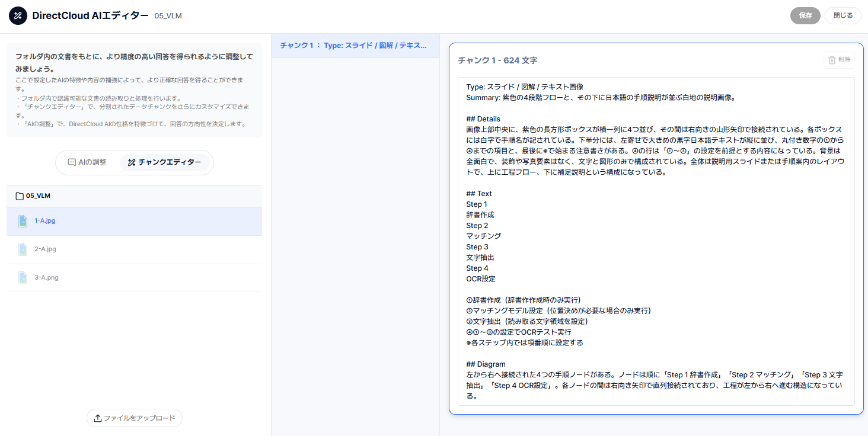Click the 3-A.png file icon
The width and height of the screenshot is (868, 436).
[x=23, y=278]
